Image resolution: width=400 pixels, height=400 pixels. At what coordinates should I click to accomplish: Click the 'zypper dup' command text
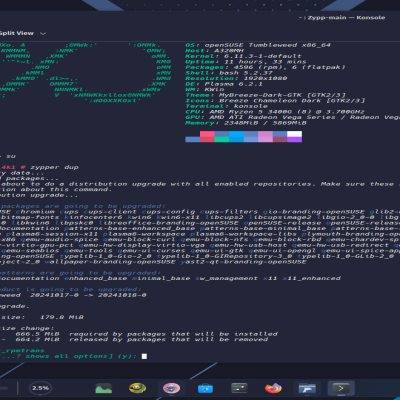point(54,167)
